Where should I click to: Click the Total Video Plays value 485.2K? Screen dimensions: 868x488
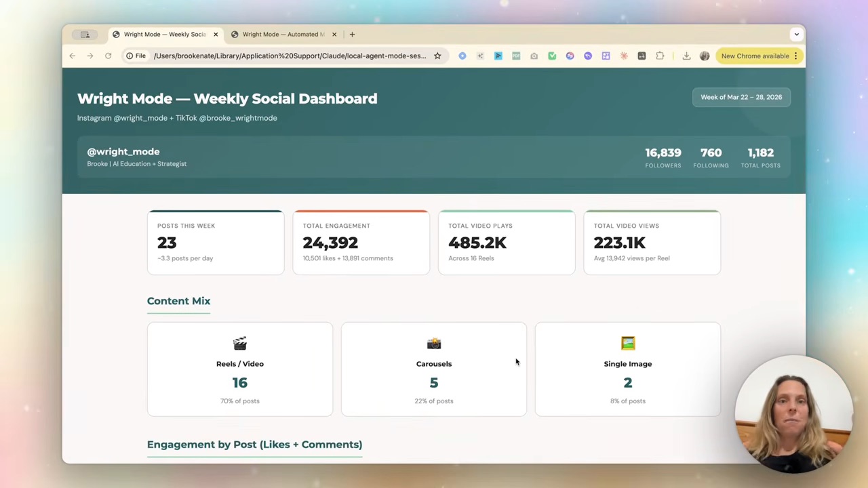[x=477, y=243]
